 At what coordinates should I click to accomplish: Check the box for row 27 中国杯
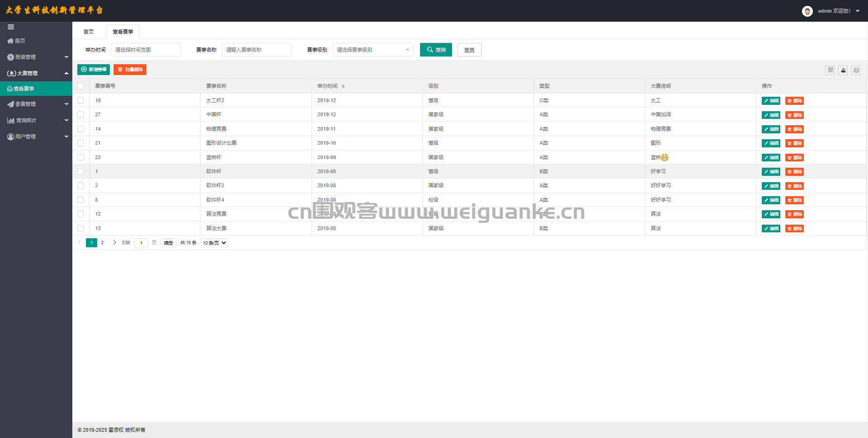pyautogui.click(x=80, y=114)
